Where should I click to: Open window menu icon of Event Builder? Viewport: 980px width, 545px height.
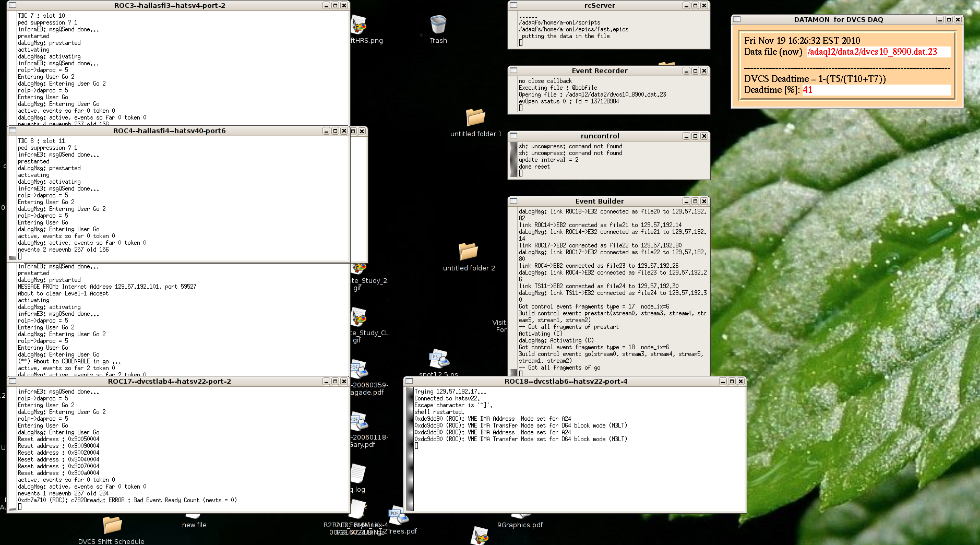(513, 201)
